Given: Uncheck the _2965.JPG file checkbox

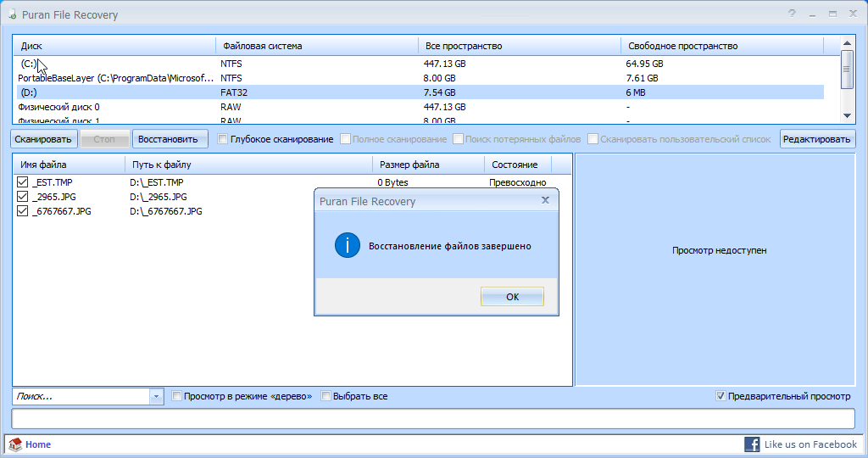Looking at the screenshot, I should (x=23, y=196).
